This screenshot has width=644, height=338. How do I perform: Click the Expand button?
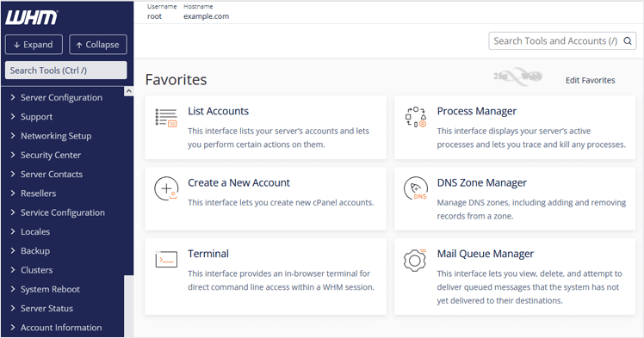click(34, 45)
